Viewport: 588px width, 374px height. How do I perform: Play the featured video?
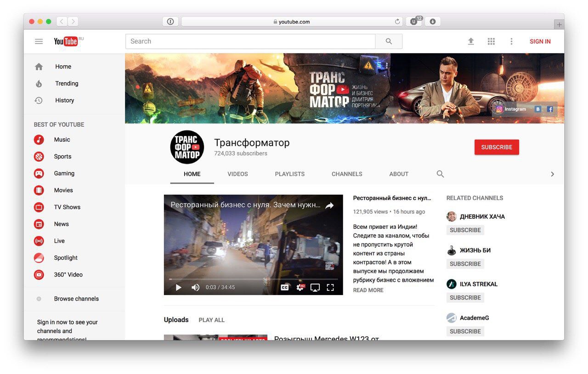coord(179,288)
